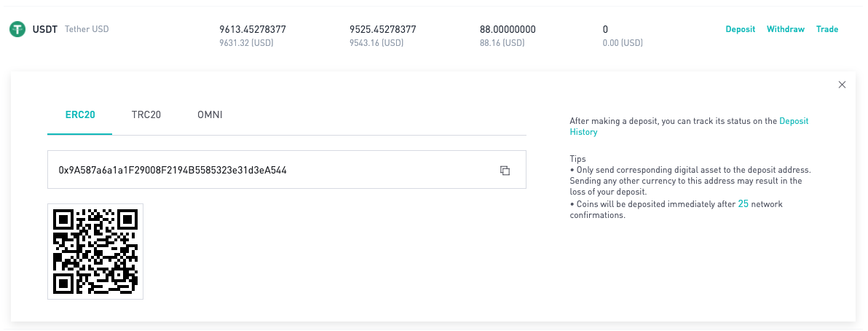Click the 25 network confirmations number
This screenshot has width=868, height=331.
(x=743, y=204)
